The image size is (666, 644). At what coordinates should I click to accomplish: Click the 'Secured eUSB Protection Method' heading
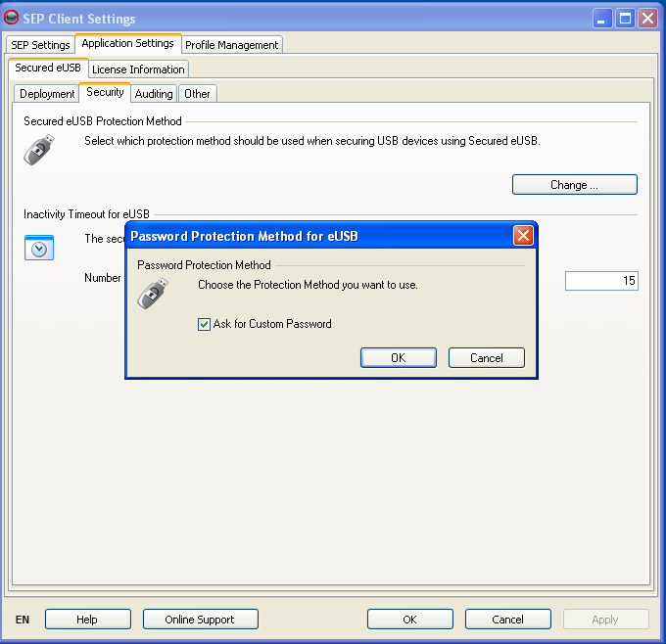pos(103,121)
